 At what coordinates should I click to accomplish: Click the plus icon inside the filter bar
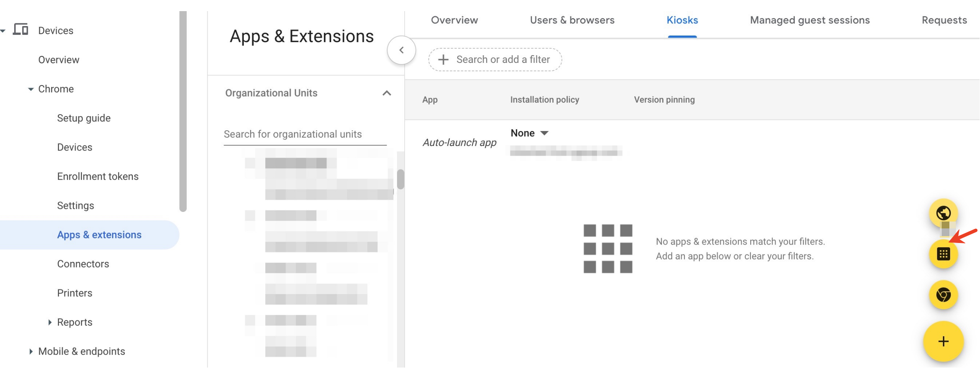[443, 59]
